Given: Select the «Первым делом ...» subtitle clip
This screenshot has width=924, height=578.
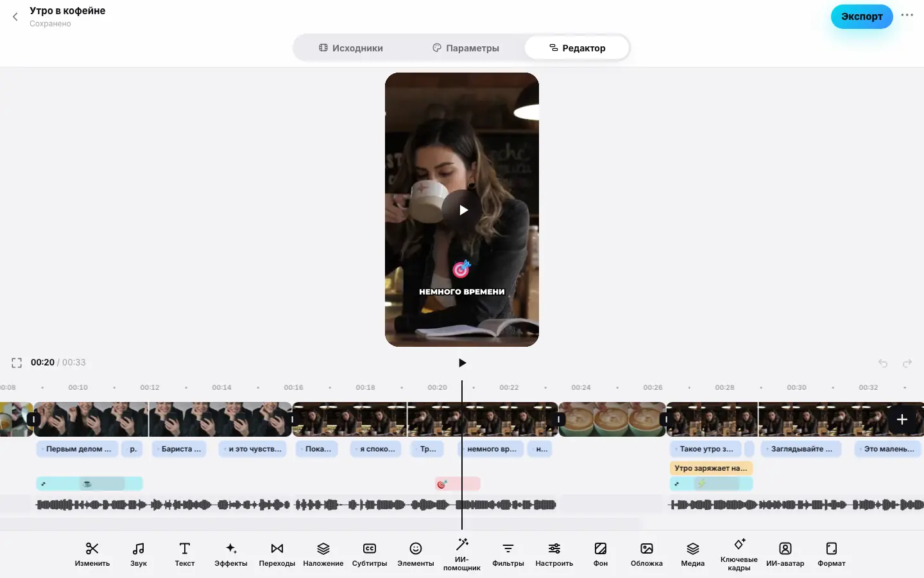Looking at the screenshot, I should tap(77, 449).
